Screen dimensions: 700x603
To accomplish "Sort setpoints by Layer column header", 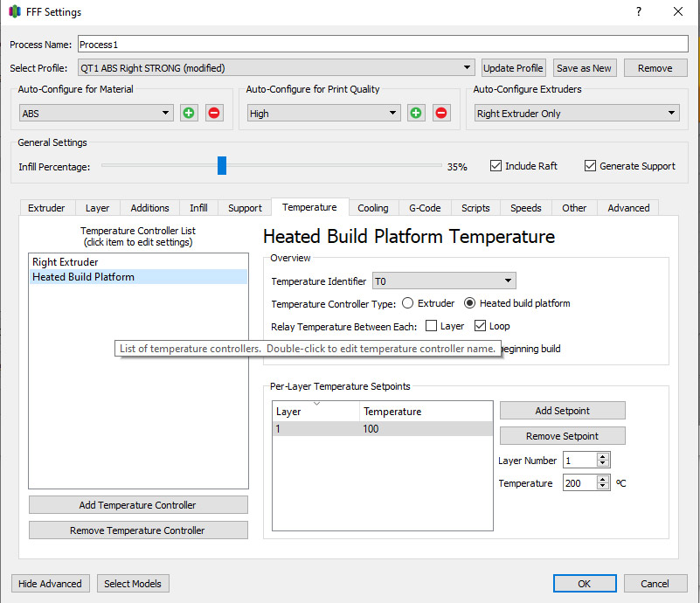I will (315, 411).
